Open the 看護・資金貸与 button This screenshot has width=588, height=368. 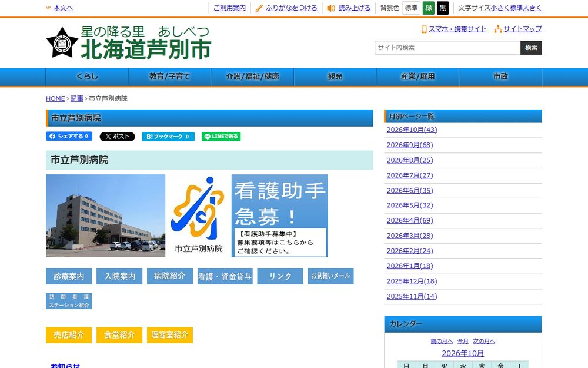tap(225, 276)
